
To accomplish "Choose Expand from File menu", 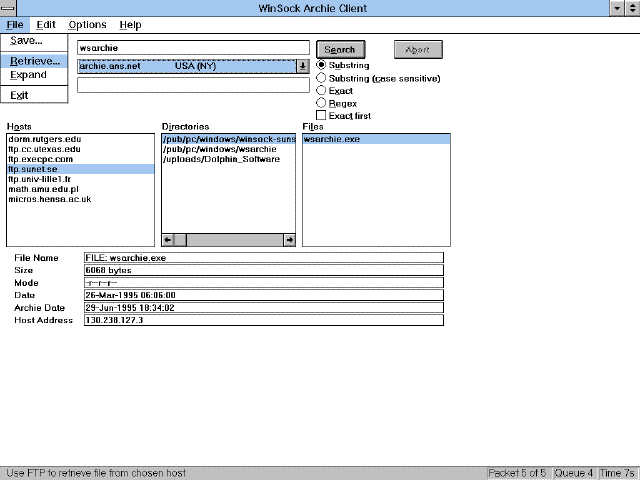I will pyautogui.click(x=34, y=75).
